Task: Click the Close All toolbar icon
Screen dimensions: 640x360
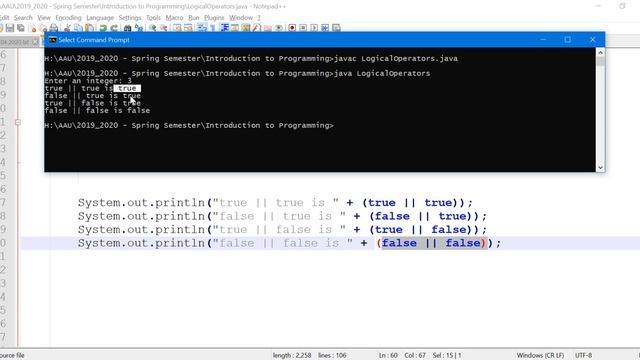Action: (x=44, y=28)
